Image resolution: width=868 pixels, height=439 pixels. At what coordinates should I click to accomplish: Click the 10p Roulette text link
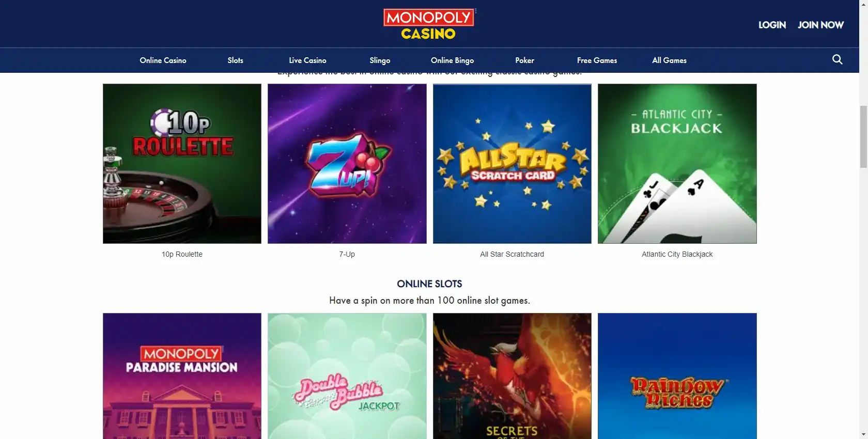coord(182,254)
